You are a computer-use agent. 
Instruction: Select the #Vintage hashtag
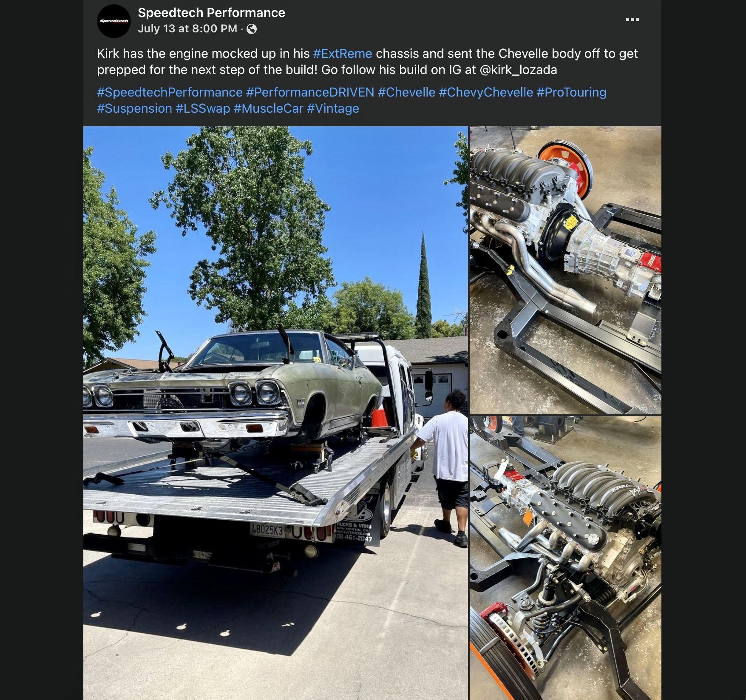pos(333,108)
